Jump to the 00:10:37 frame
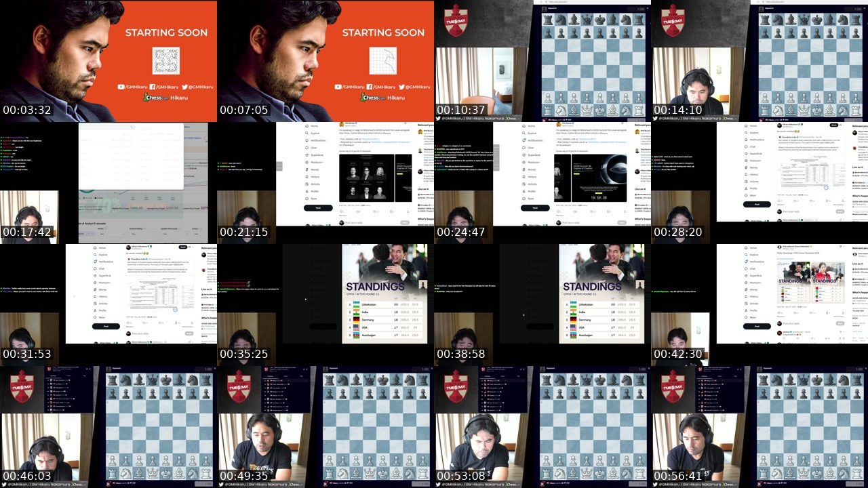Viewport: 868px width, 488px height. [x=542, y=61]
